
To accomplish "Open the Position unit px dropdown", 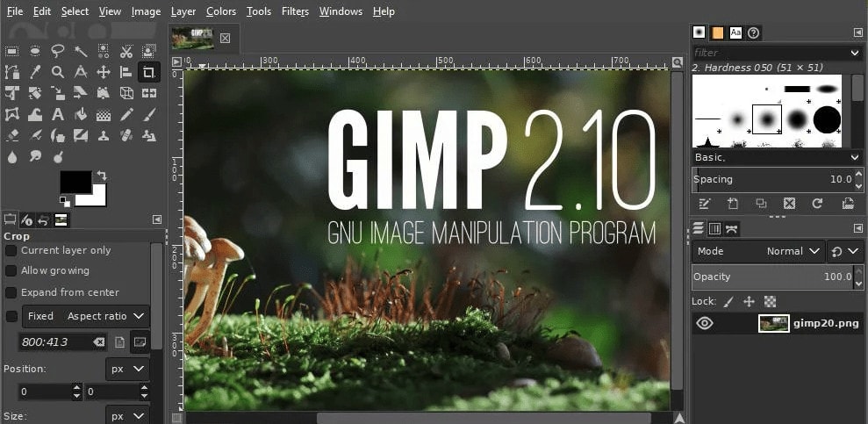I will (127, 369).
